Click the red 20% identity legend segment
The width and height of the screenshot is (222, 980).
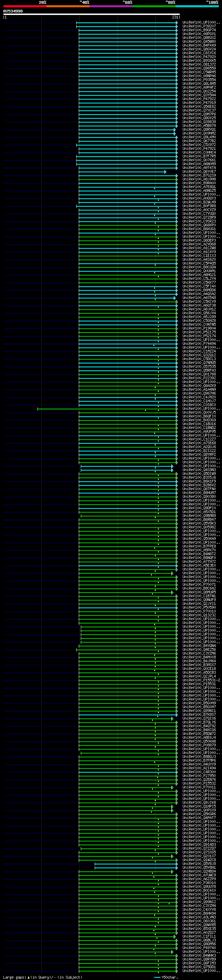tap(25, 6)
